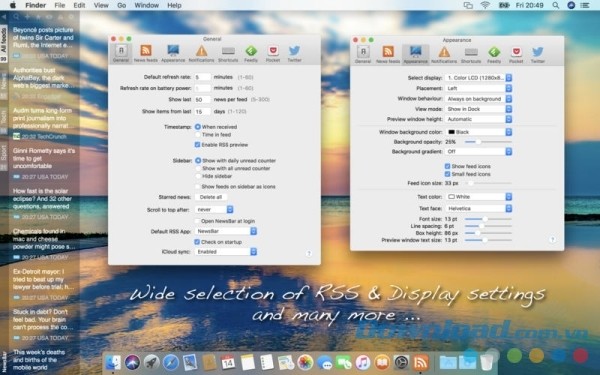The height and width of the screenshot is (375, 600).
Task: Open News feeds tab in General window
Action: point(145,53)
